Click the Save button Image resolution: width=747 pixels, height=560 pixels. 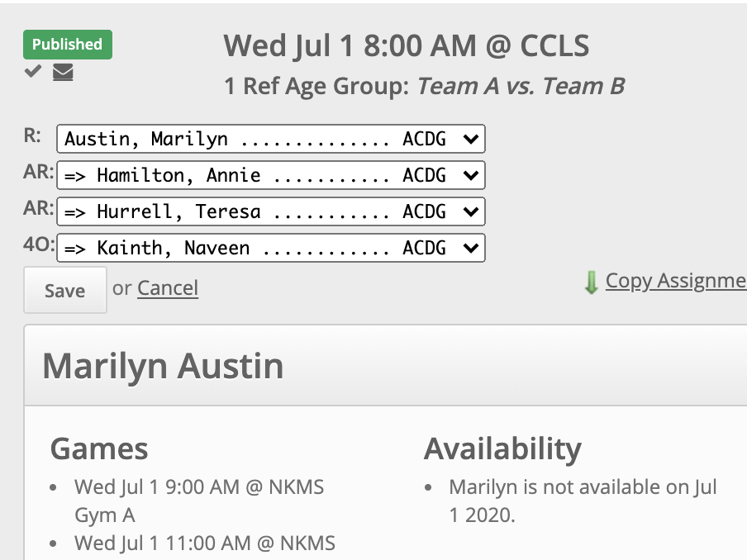tap(65, 290)
